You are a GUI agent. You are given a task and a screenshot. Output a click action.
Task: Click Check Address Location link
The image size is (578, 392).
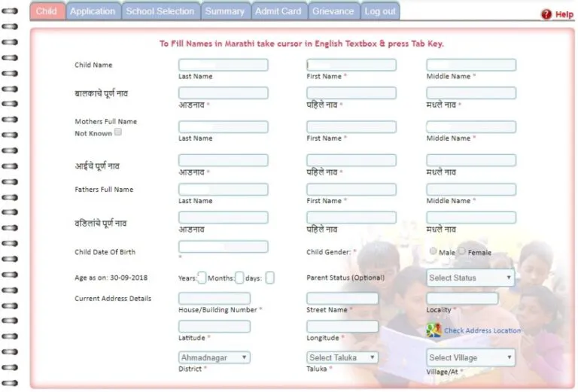(482, 330)
